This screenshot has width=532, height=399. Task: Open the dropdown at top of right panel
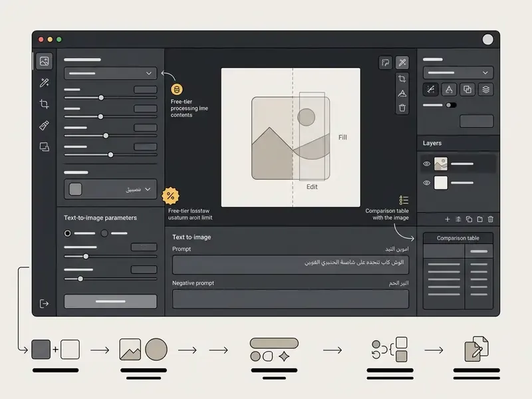(x=458, y=72)
